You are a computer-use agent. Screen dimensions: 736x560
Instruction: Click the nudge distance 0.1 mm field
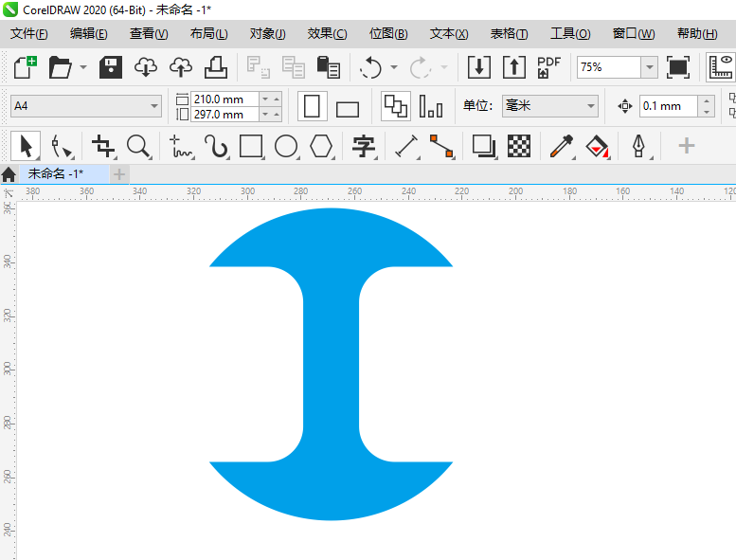pyautogui.click(x=669, y=106)
